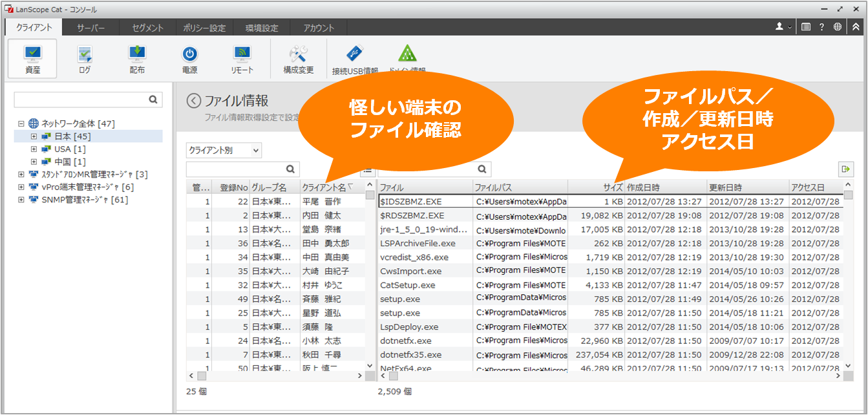Image resolution: width=868 pixels, height=415 pixels.
Task: Select file CatSetup.exe
Action: (407, 285)
